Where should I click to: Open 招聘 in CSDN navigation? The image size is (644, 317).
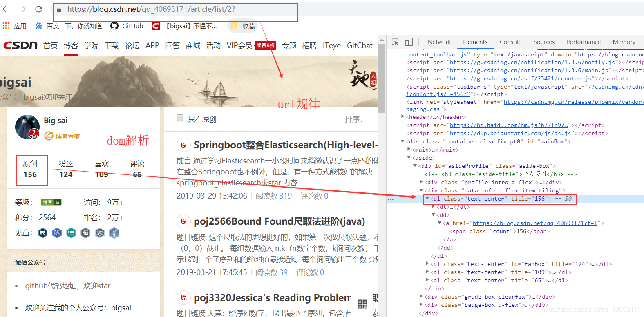(x=309, y=45)
